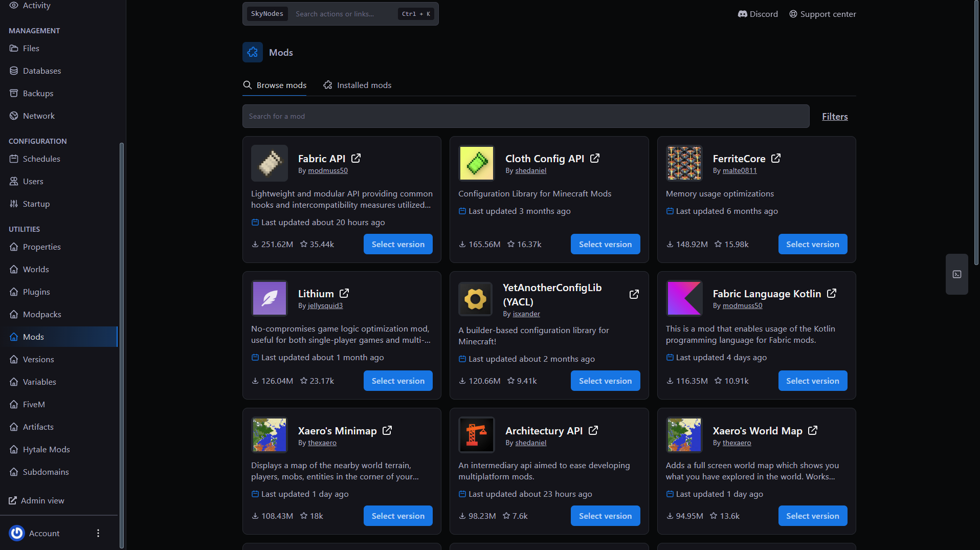The width and height of the screenshot is (980, 550).
Task: Open Lithium external link icon
Action: pos(344,293)
